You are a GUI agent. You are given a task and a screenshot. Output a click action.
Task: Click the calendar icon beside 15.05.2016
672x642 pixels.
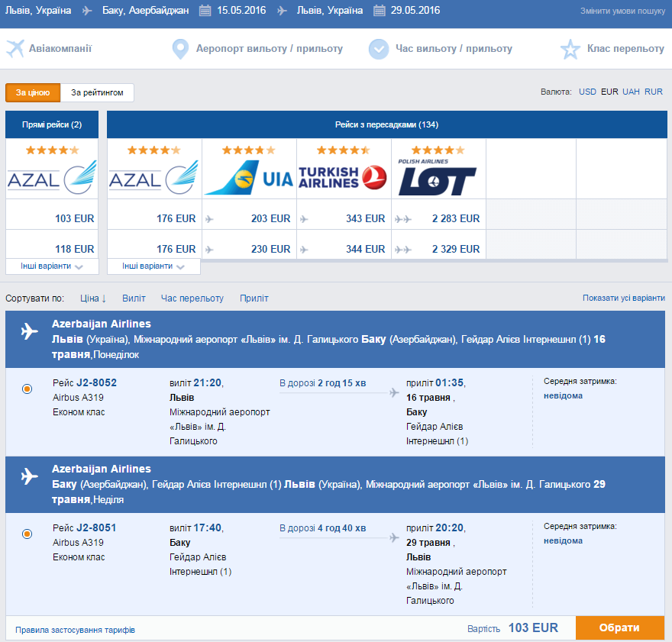coord(205,10)
